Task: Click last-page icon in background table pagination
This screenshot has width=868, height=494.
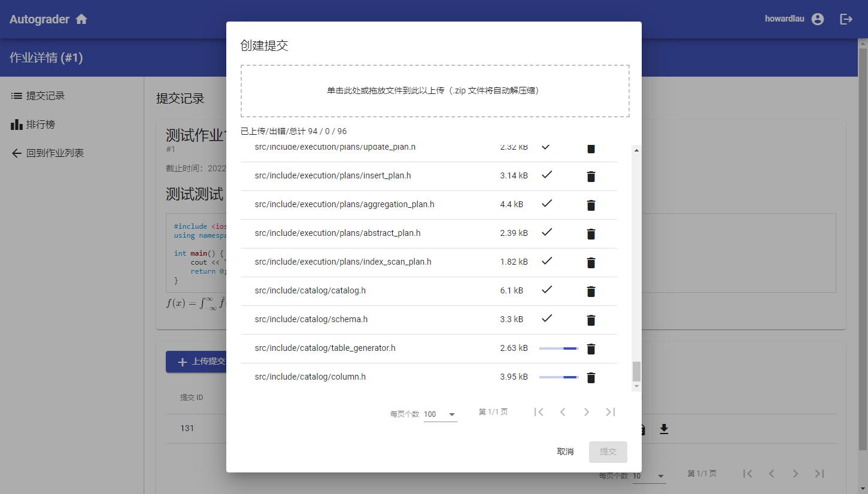Action: 820,474
